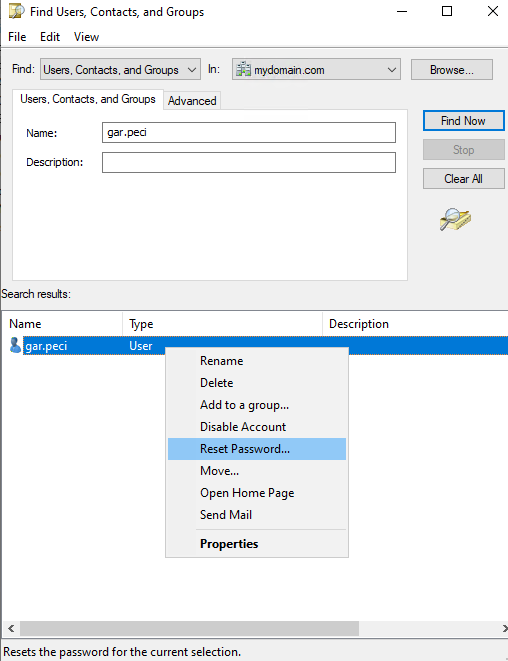
Task: Close the Find dialog window
Action: click(493, 11)
